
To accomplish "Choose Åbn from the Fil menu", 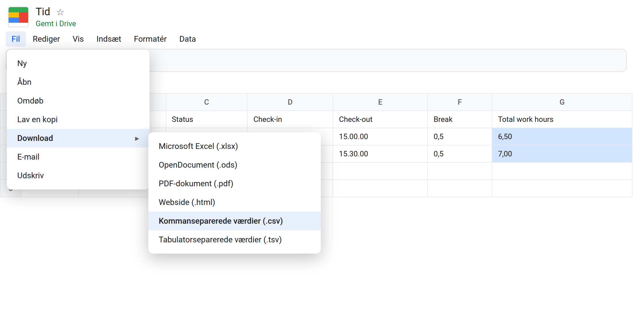I will click(78, 82).
